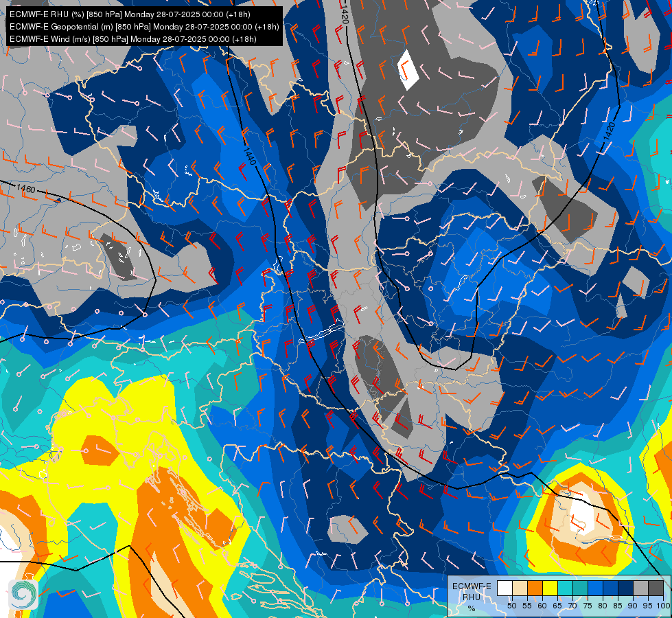Click the 1420 label on the top contour
672x618 pixels.
pyautogui.click(x=345, y=15)
